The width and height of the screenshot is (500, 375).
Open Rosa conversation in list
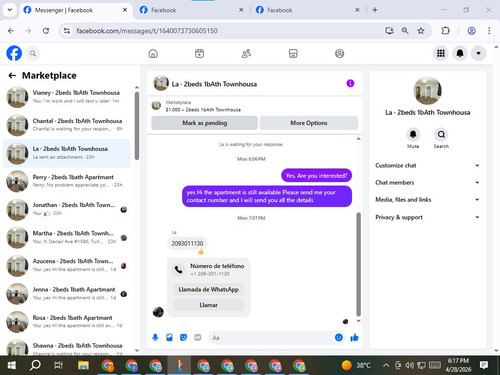(x=67, y=322)
